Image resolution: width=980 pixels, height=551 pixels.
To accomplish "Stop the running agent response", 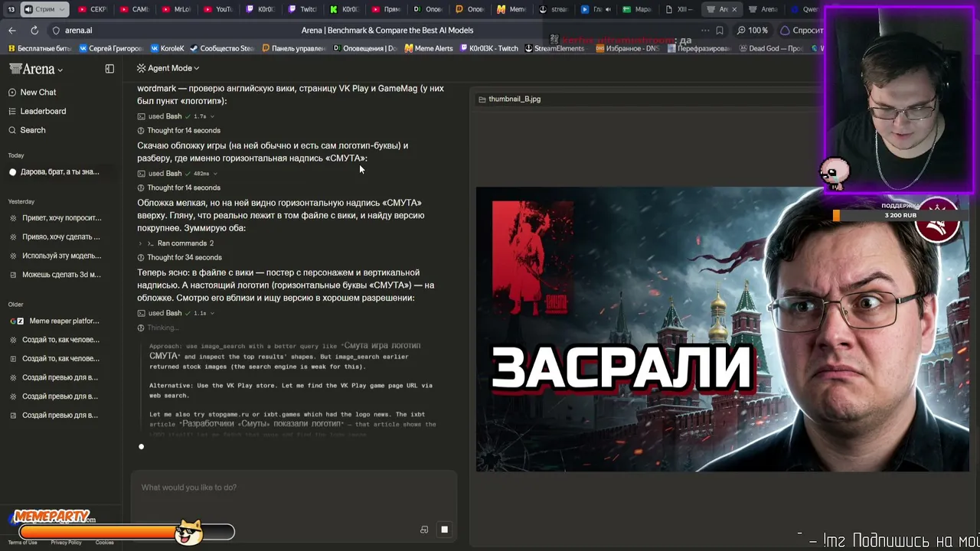I will point(444,530).
